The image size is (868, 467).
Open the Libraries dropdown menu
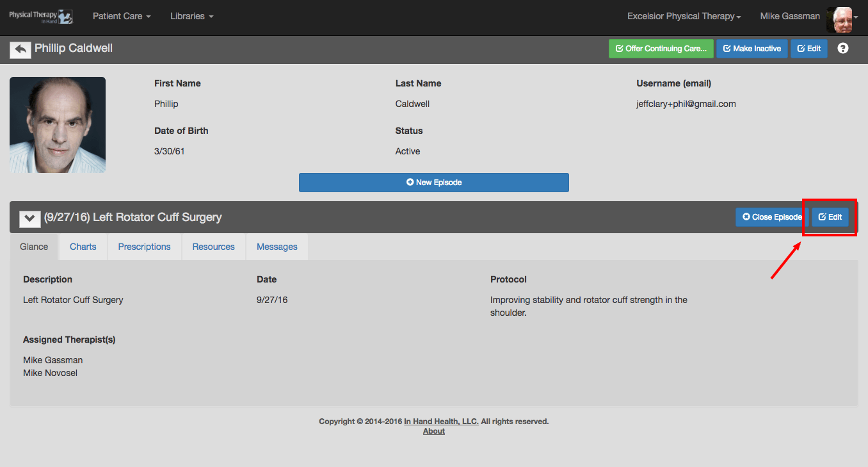pyautogui.click(x=191, y=16)
